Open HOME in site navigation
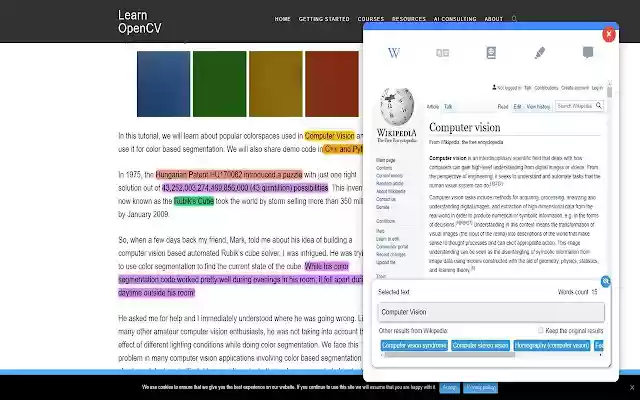Screen dimensions: 640x400 (x=282, y=19)
